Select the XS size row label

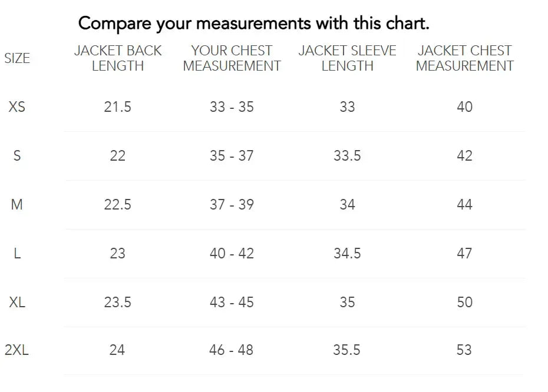pos(17,107)
